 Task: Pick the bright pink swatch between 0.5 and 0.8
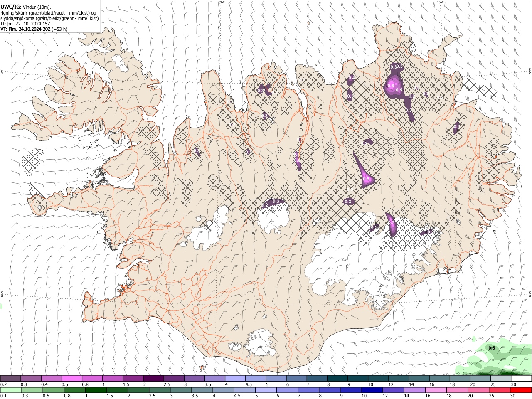click(71, 378)
